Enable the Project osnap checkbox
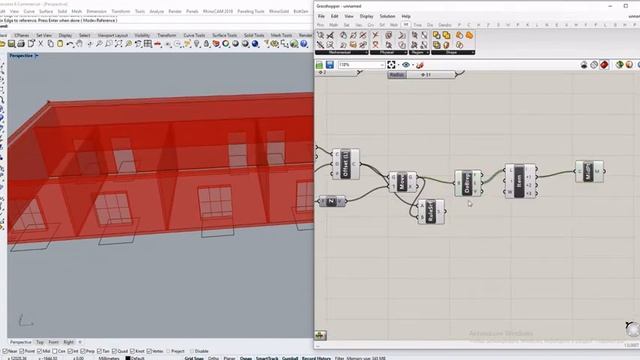640x360 pixels. tap(168, 351)
